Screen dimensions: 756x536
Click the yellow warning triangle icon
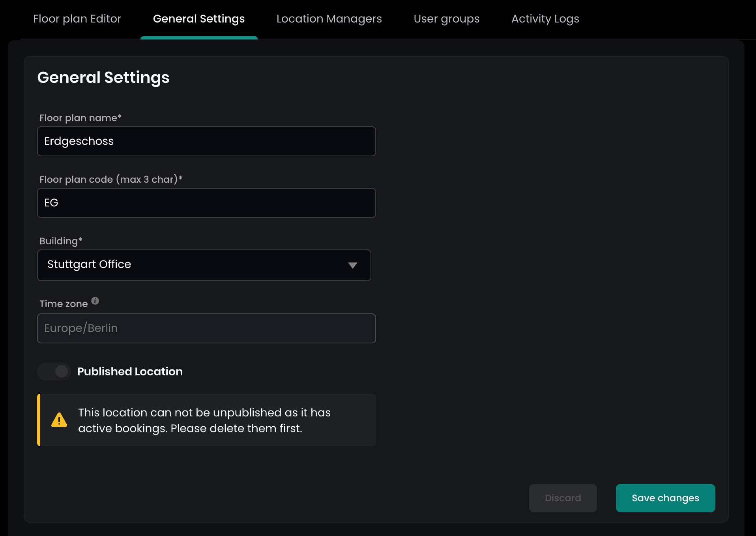pyautogui.click(x=59, y=420)
